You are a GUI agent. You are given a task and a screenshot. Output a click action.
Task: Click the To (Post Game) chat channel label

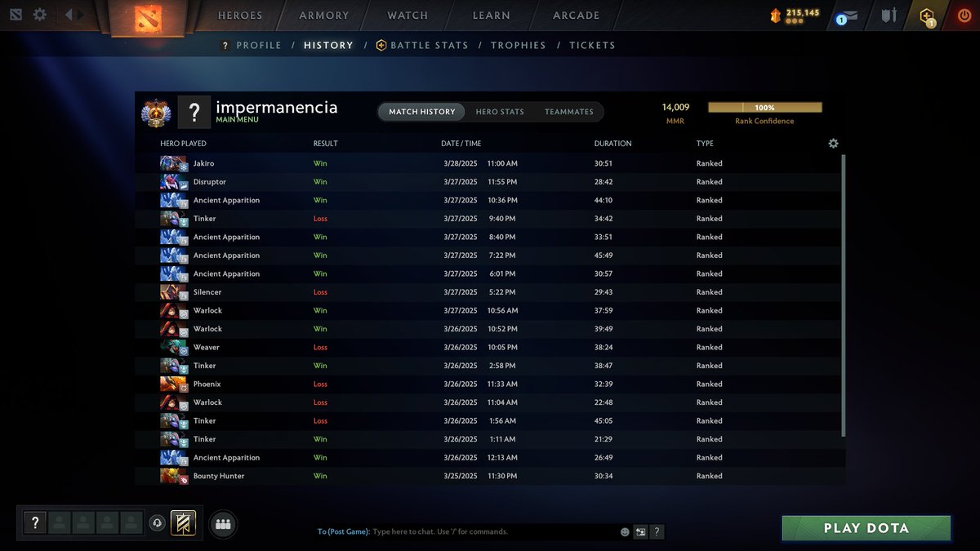click(344, 532)
